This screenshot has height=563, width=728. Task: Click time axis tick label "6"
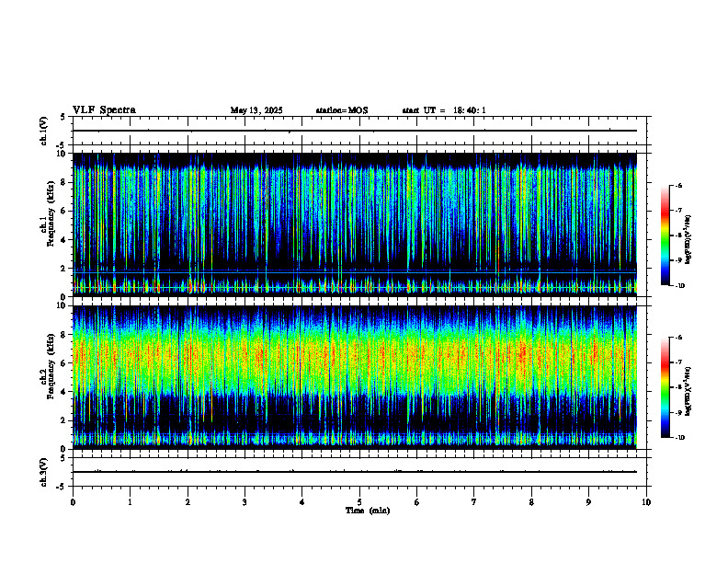417,502
